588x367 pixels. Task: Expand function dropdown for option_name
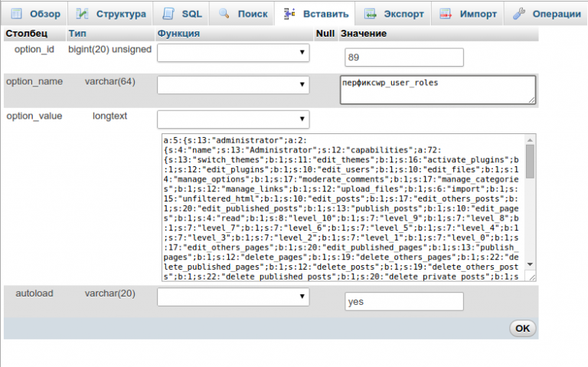click(233, 85)
